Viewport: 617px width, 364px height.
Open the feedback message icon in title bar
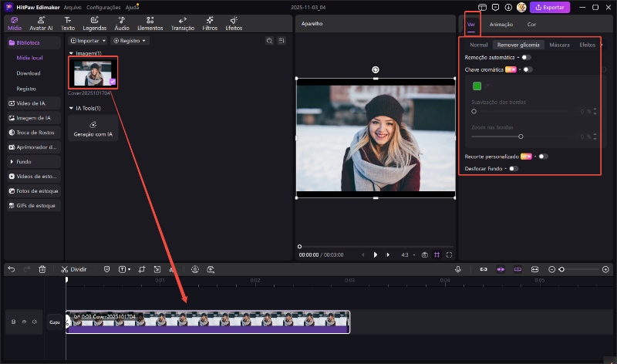pos(495,7)
